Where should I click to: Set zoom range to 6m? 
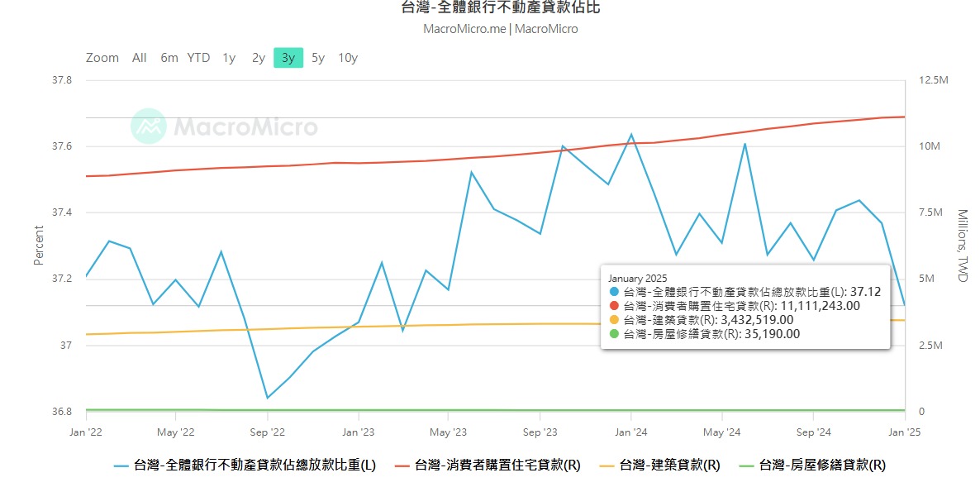pyautogui.click(x=169, y=58)
